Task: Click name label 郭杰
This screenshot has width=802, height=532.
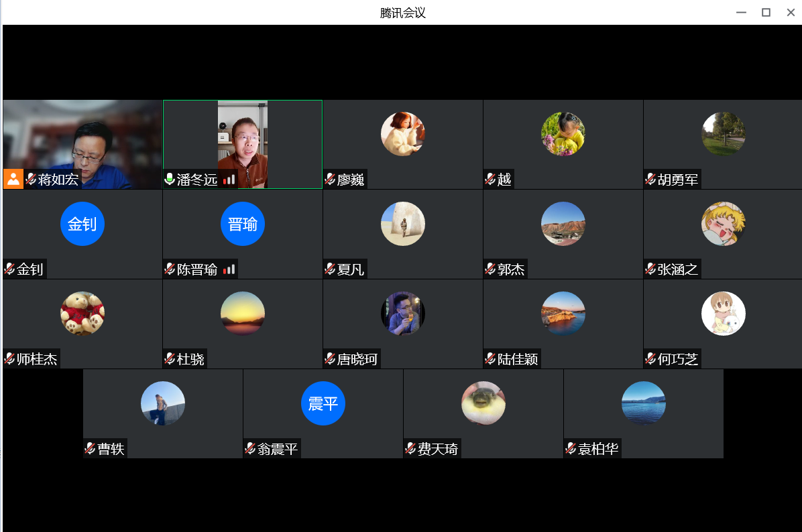Action: (x=510, y=269)
